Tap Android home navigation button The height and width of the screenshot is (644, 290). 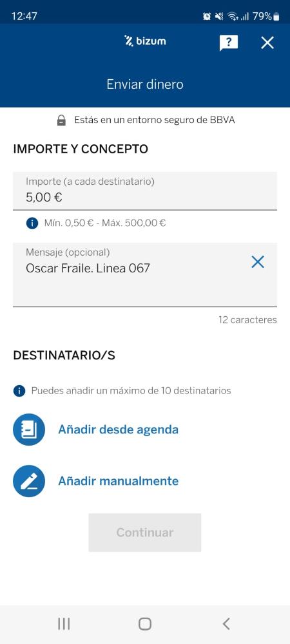(x=145, y=624)
